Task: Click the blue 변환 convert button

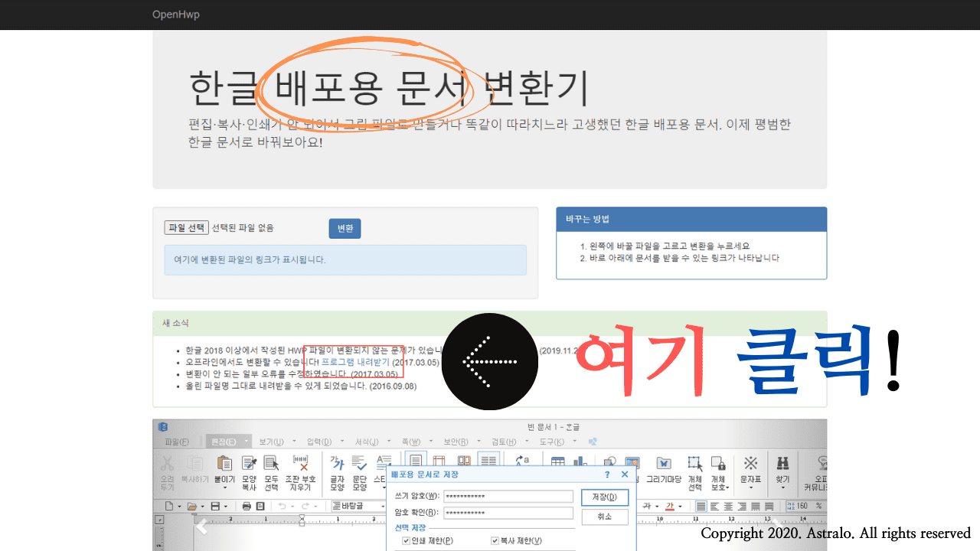Action: pyautogui.click(x=345, y=228)
